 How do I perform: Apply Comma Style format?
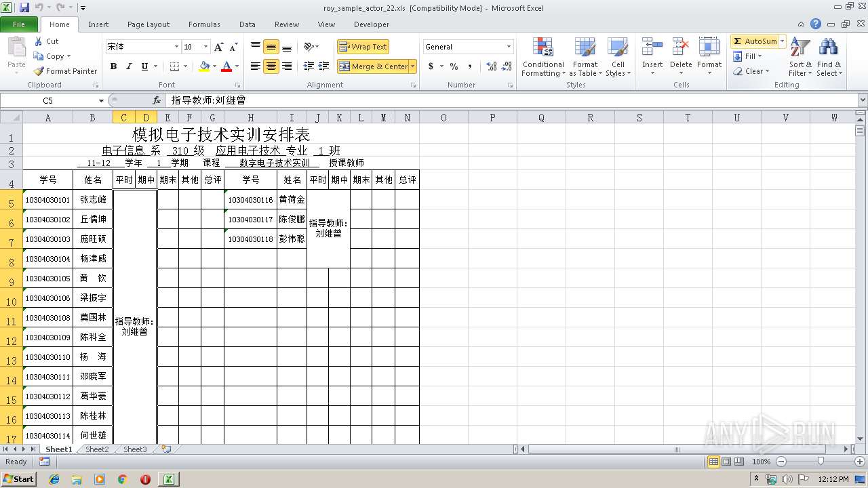coord(470,66)
